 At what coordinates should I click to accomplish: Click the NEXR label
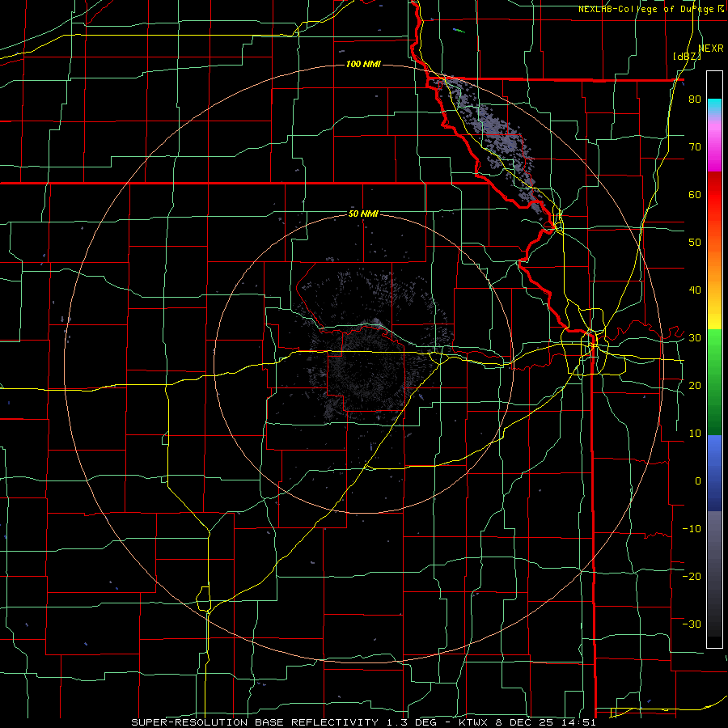pyautogui.click(x=711, y=49)
